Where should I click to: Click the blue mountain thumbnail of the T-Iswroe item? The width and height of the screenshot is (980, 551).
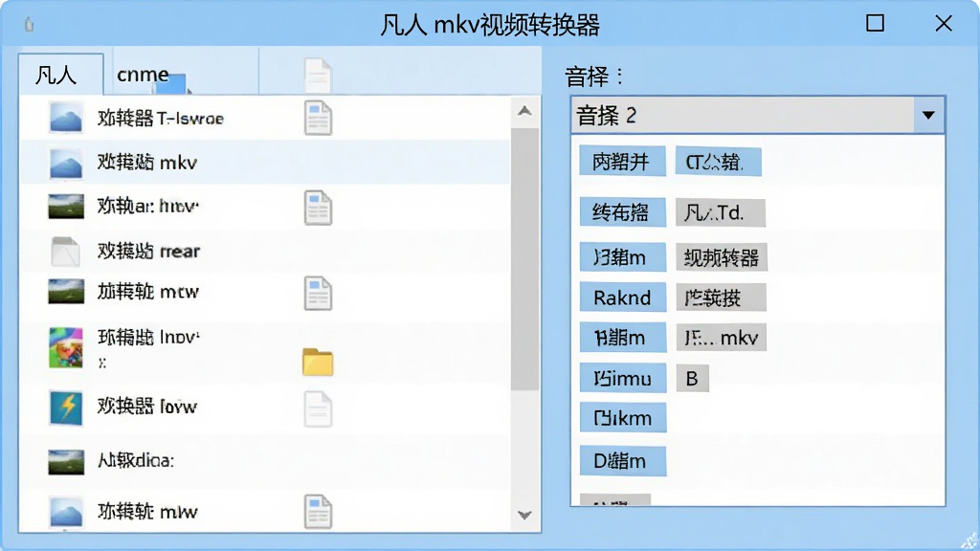click(x=66, y=118)
